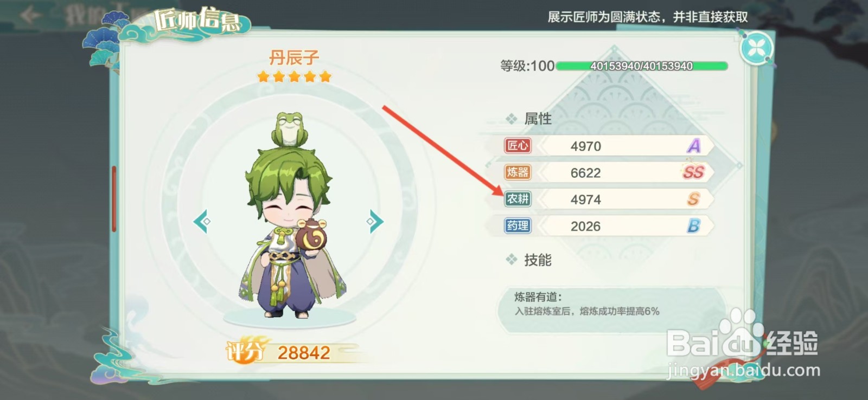Tap the frog on 丹辰子's head
Image resolution: width=868 pixels, height=400 pixels.
[x=290, y=129]
